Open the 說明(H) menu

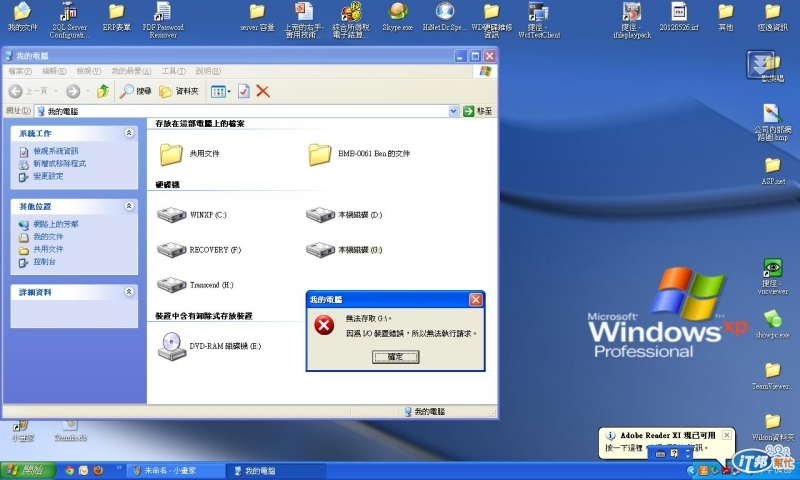pos(208,71)
